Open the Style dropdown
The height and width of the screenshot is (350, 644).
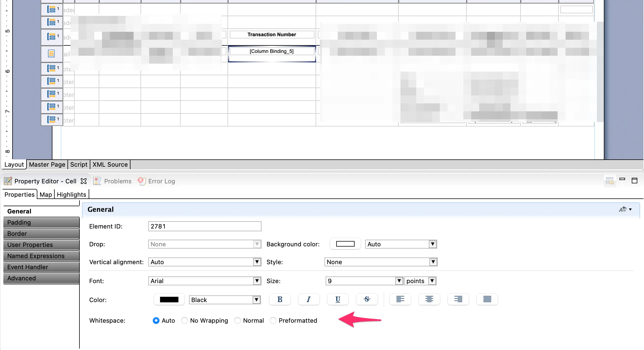point(433,262)
